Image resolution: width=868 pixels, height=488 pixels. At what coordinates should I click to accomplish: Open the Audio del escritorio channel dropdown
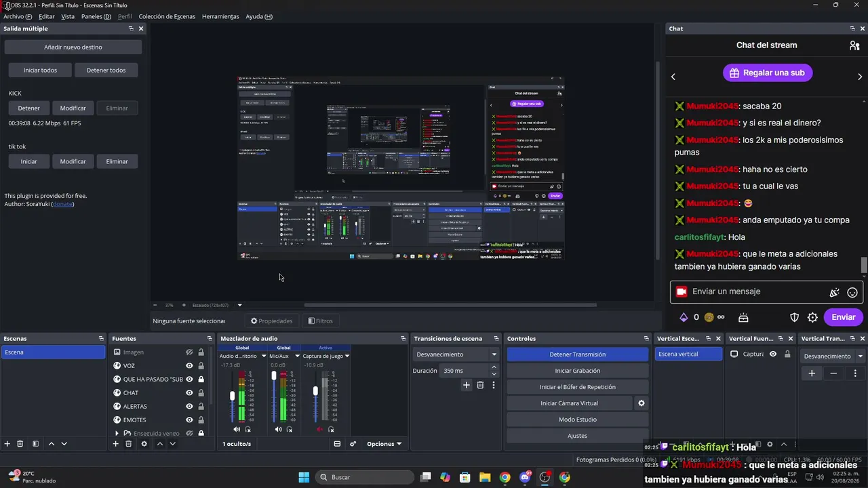point(264,356)
